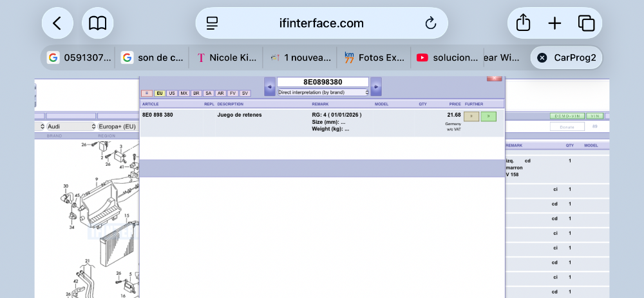This screenshot has height=298, width=644.
Task: Open the Audi brand dropdown
Action: [x=66, y=126]
